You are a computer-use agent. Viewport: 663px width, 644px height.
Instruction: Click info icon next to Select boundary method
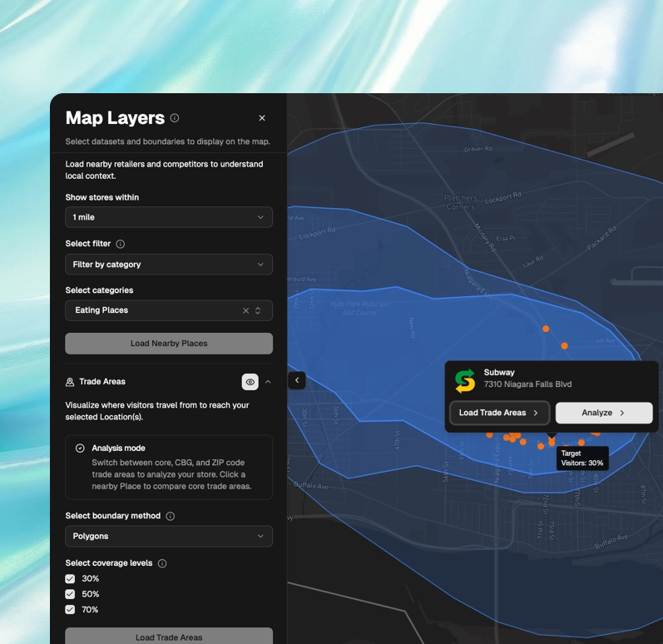[171, 516]
